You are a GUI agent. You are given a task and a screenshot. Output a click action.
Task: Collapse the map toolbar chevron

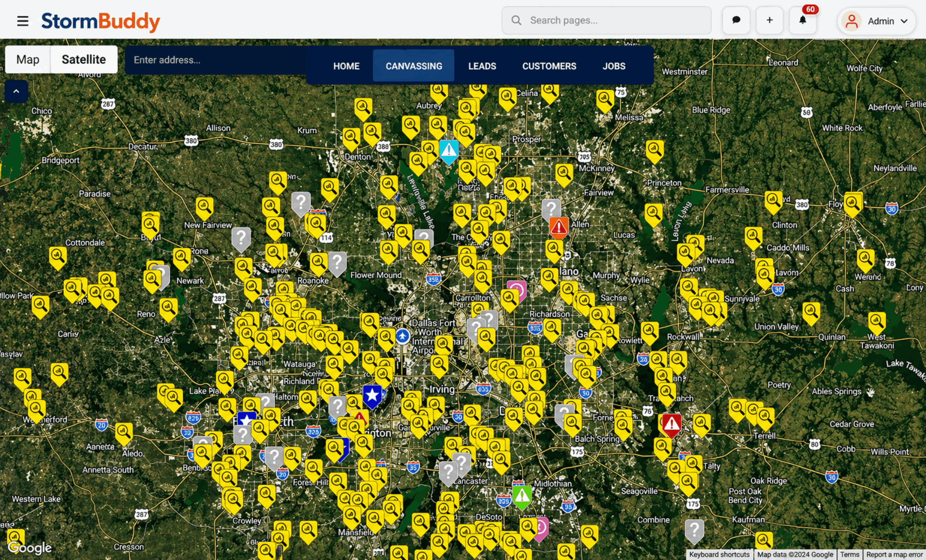click(16, 91)
